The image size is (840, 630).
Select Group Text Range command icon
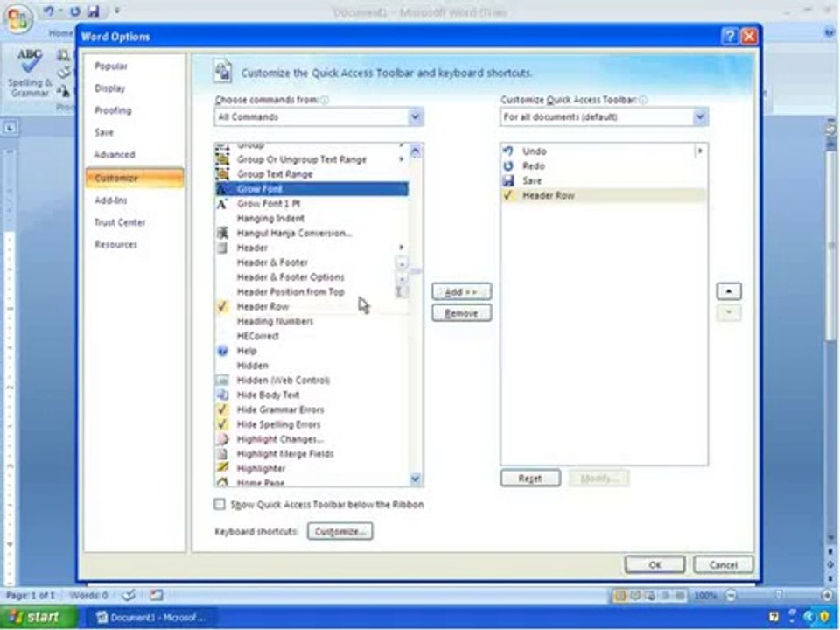click(x=222, y=173)
